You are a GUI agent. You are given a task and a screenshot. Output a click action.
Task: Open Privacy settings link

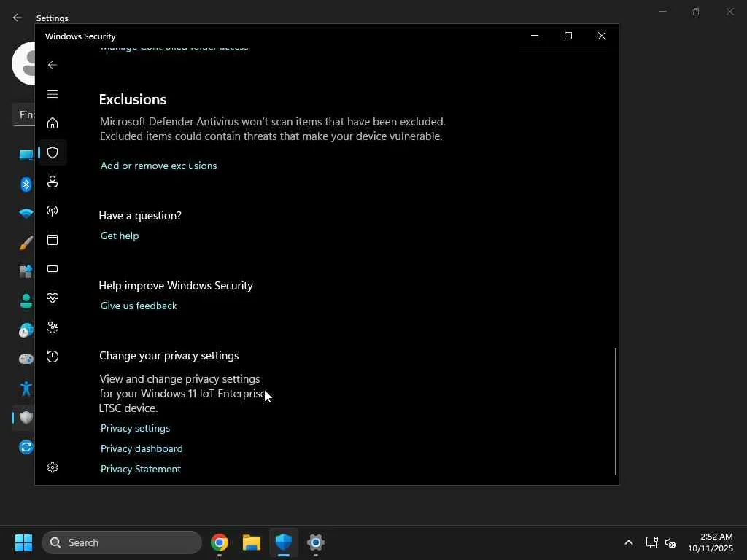(135, 428)
